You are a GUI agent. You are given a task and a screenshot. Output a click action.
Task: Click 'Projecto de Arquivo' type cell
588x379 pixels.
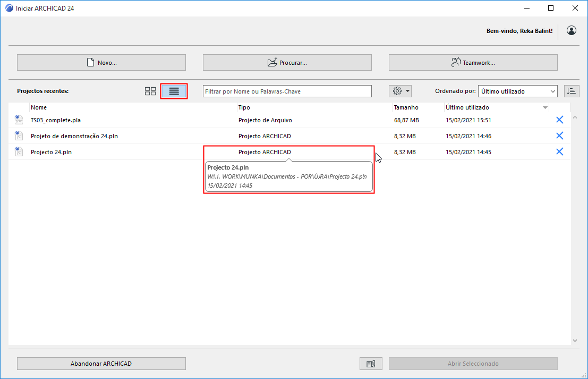(265, 120)
